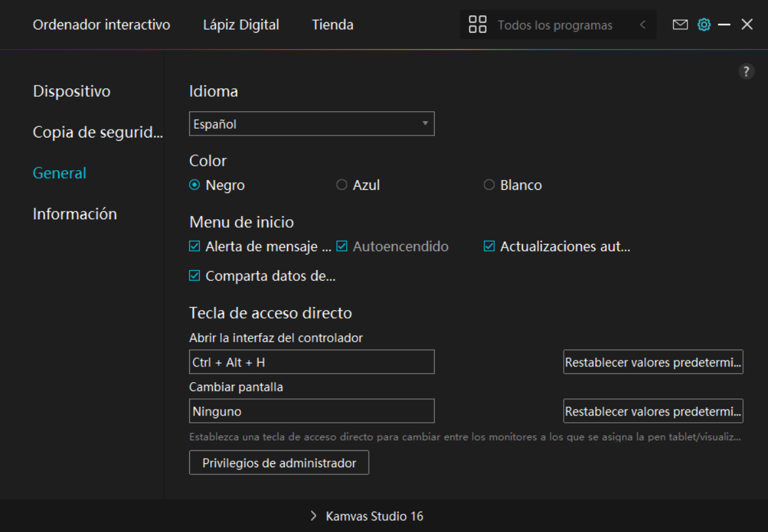Switch to the Lápiz Digital tab
Viewport: 768px width, 532px height.
(x=241, y=25)
